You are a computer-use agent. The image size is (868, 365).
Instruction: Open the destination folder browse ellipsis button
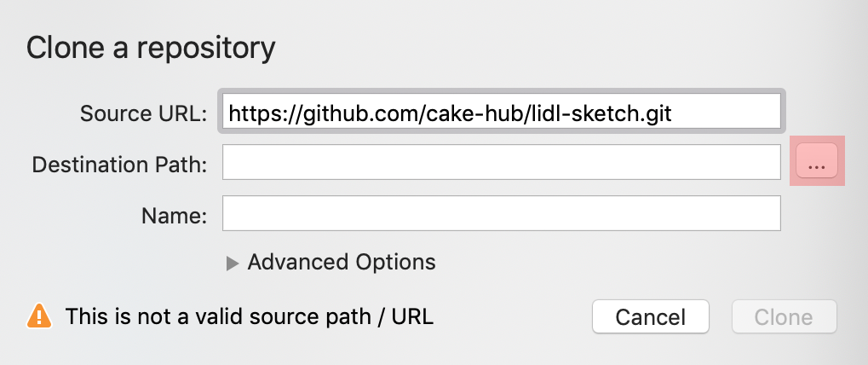pos(817,160)
